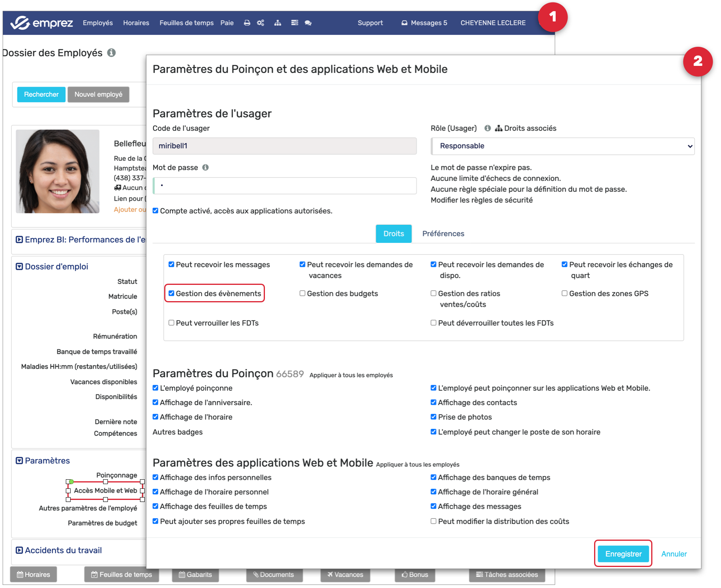Image resolution: width=721 pixels, height=588 pixels.
Task: Open Accès Mobile et Web in Paramètres
Action: (105, 490)
